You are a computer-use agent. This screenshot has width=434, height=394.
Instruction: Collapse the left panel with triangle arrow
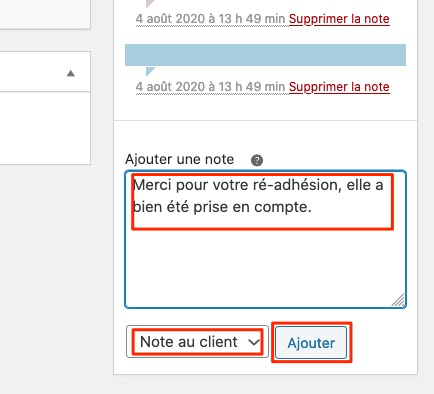(x=71, y=73)
